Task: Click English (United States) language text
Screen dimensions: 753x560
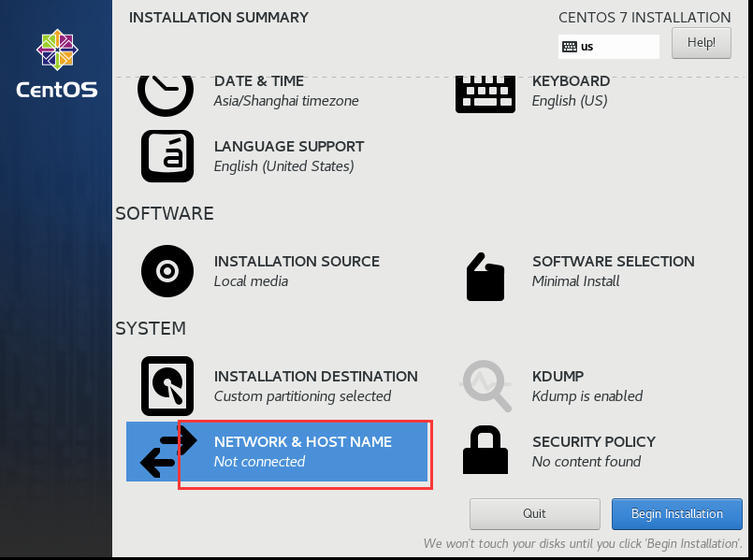Action: tap(283, 166)
